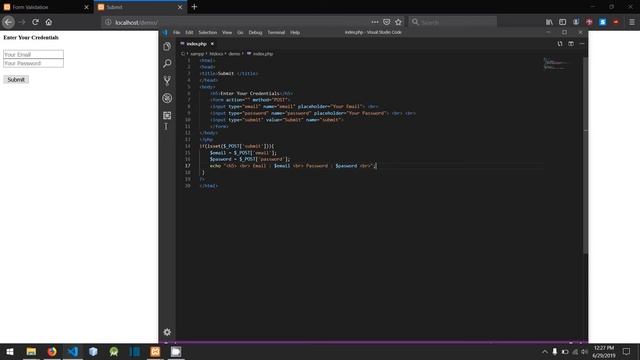Open the Windows Start menu
The height and width of the screenshot is (360, 640).
pyautogui.click(x=10, y=351)
